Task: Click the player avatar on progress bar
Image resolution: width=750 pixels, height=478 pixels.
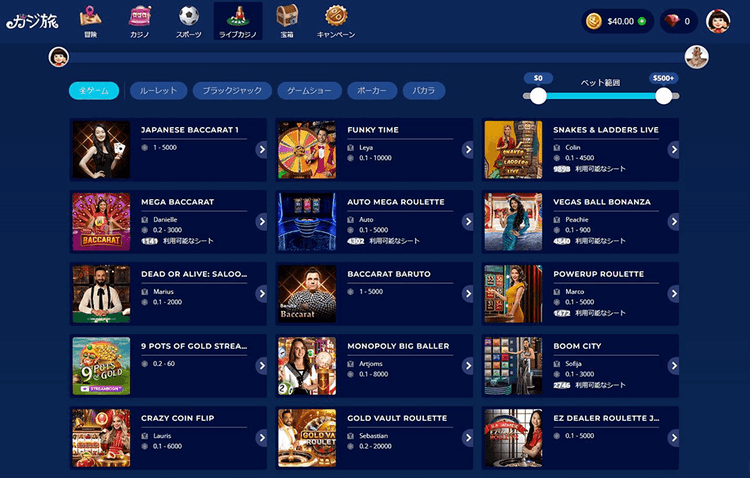Action: pos(59,57)
